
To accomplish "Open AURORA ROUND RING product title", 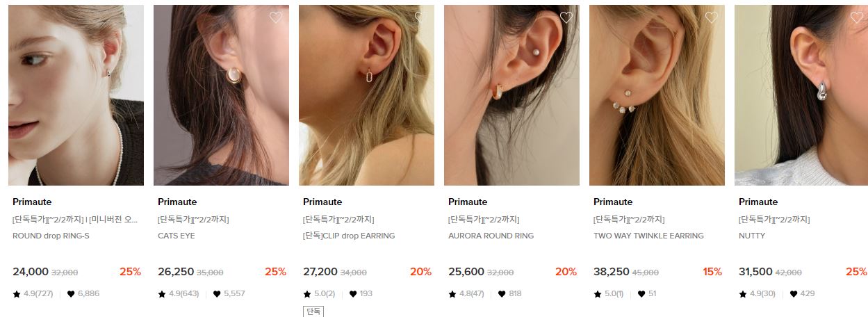I will (491, 236).
